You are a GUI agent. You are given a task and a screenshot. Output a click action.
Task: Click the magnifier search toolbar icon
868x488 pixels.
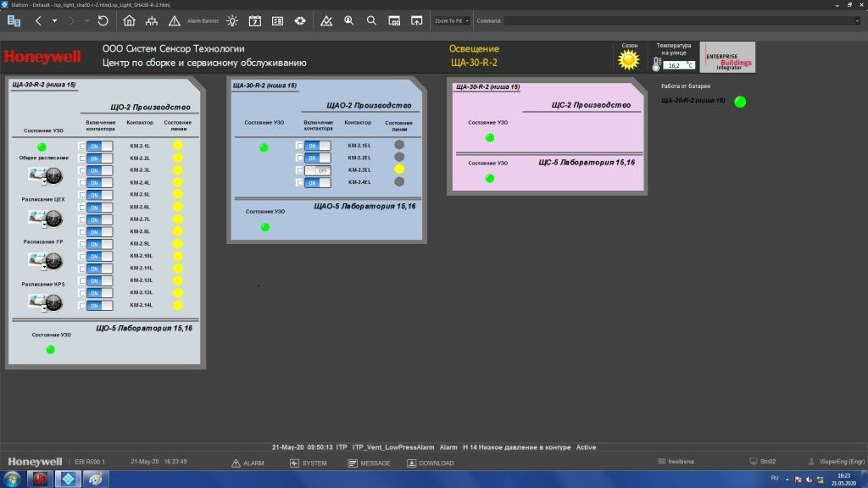[x=370, y=20]
